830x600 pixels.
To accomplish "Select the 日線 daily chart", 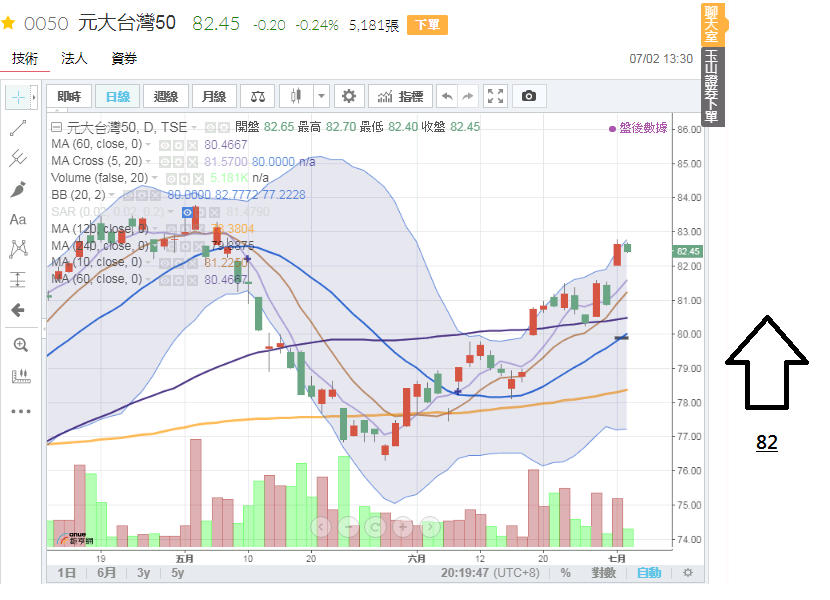I will tap(118, 96).
